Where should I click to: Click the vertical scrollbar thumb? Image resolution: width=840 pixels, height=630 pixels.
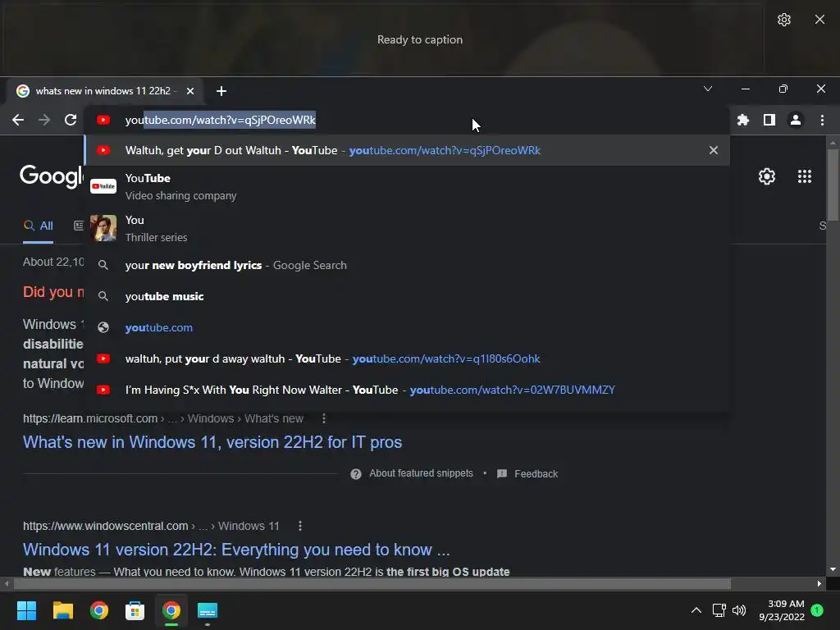(x=833, y=185)
